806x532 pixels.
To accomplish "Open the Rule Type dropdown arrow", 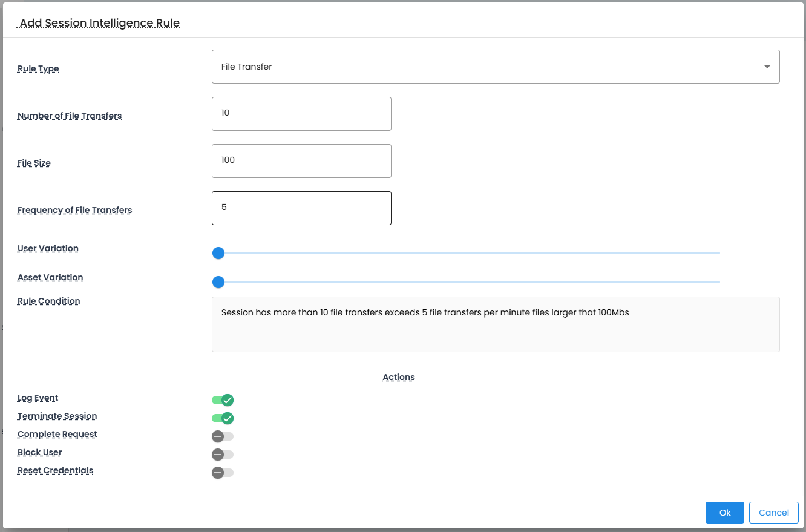I will [767, 67].
